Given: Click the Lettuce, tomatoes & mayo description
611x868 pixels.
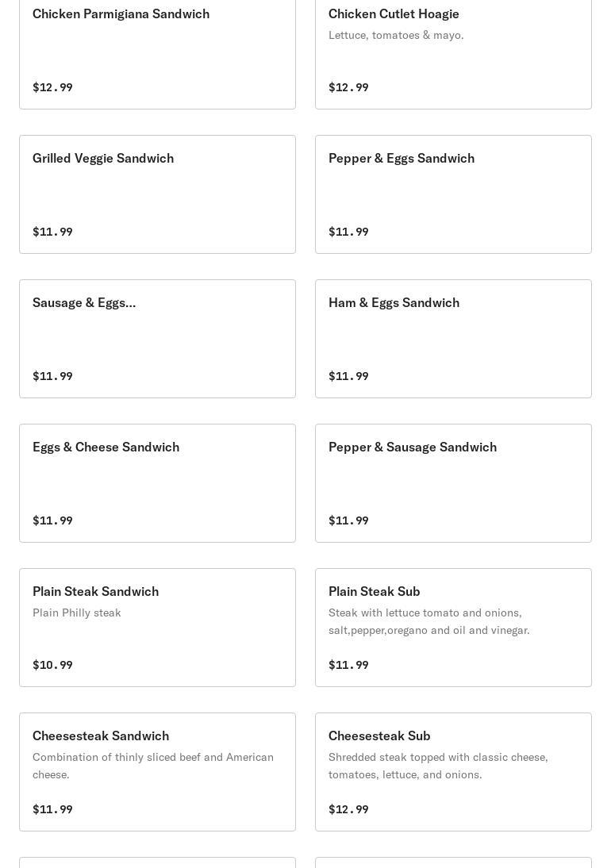Looking at the screenshot, I should coord(396,36).
